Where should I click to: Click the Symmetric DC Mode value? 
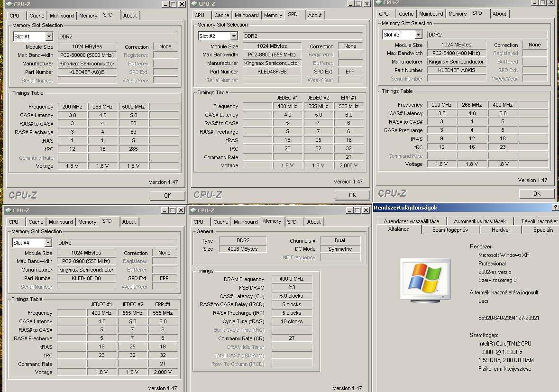[340, 249]
